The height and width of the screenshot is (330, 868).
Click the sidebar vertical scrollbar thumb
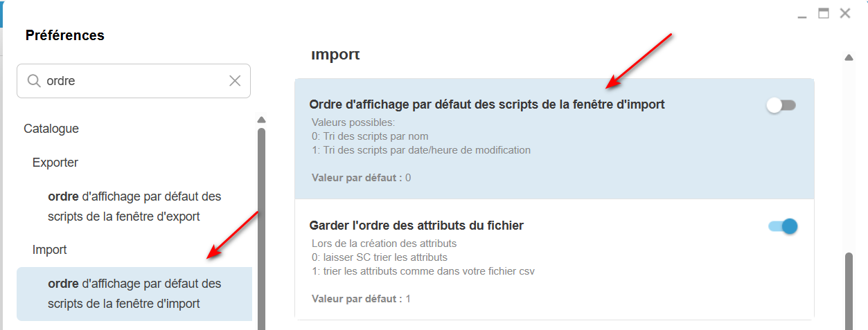coord(261,228)
